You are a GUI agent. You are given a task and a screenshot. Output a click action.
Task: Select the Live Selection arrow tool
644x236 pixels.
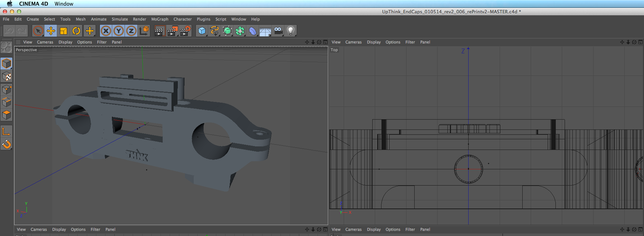pos(38,31)
